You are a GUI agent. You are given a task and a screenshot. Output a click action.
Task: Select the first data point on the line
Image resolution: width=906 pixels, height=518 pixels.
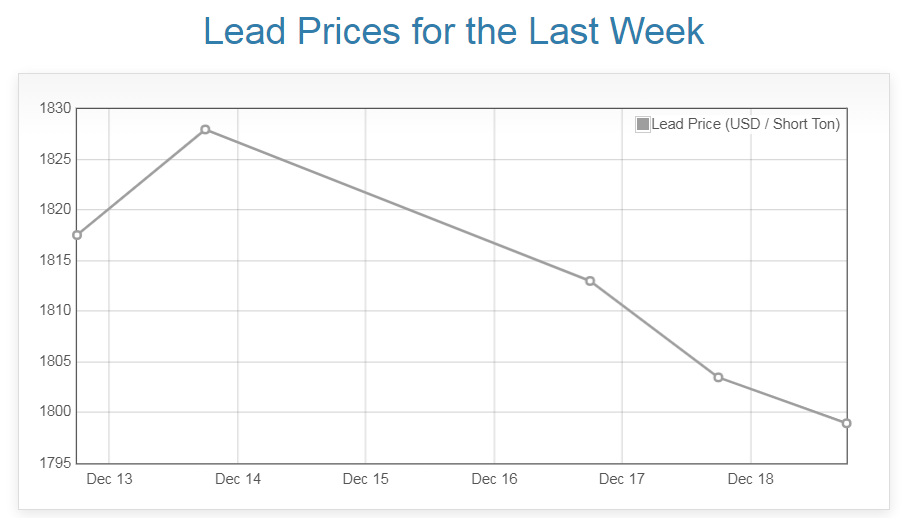77,235
